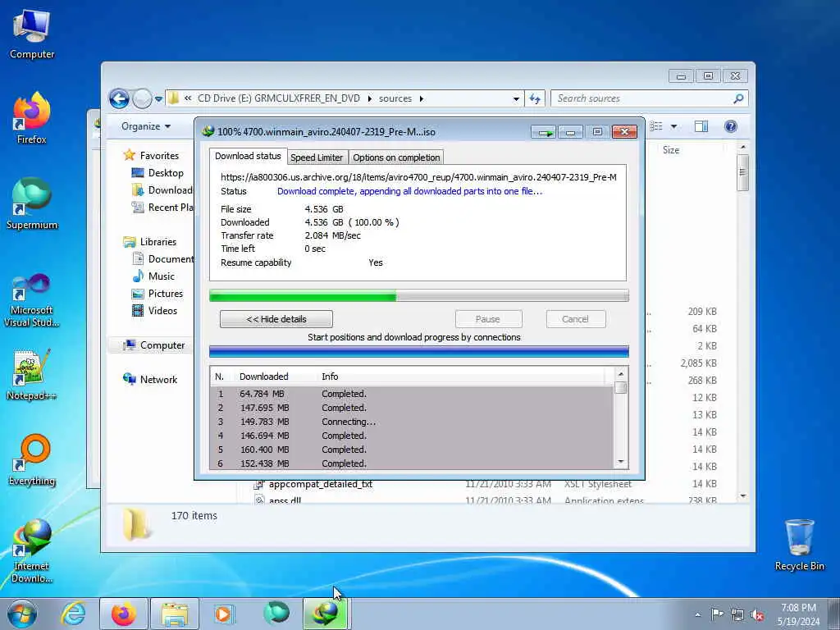
Task: Select connection 3 row showing Connecting...
Action: point(412,422)
